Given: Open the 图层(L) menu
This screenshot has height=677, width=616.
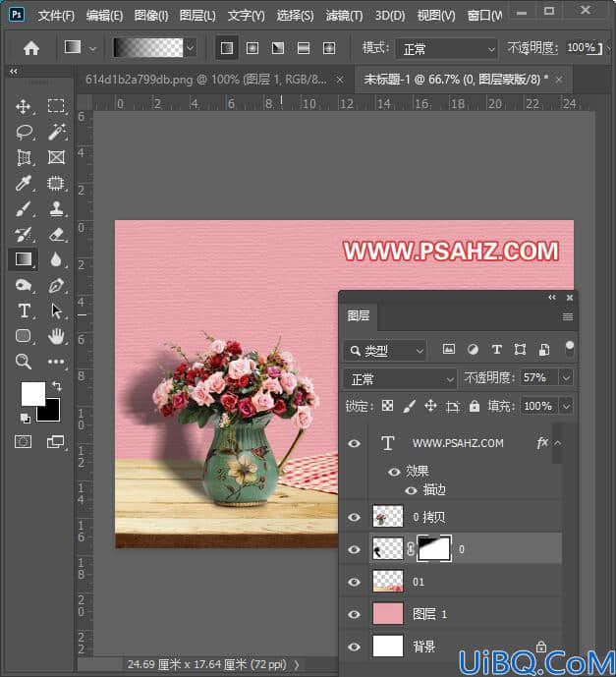Looking at the screenshot, I should pyautogui.click(x=197, y=16).
